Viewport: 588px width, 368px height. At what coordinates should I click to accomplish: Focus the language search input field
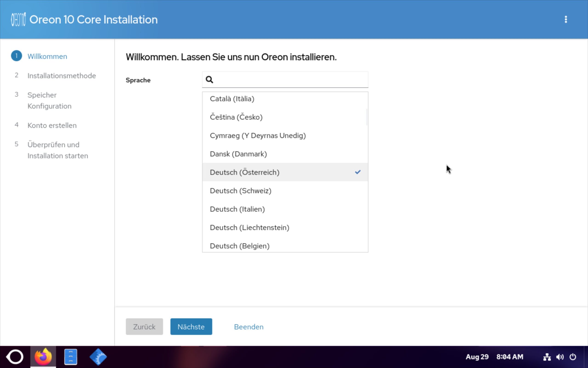285,80
